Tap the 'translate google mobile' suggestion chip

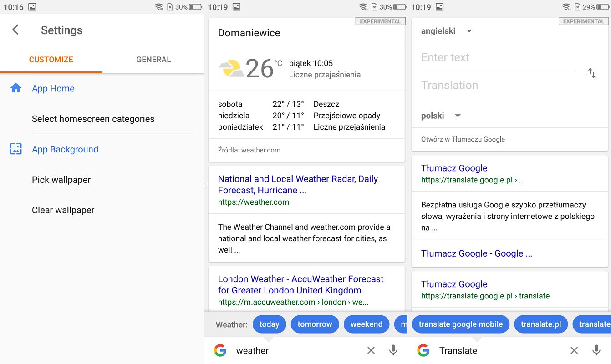pyautogui.click(x=460, y=324)
